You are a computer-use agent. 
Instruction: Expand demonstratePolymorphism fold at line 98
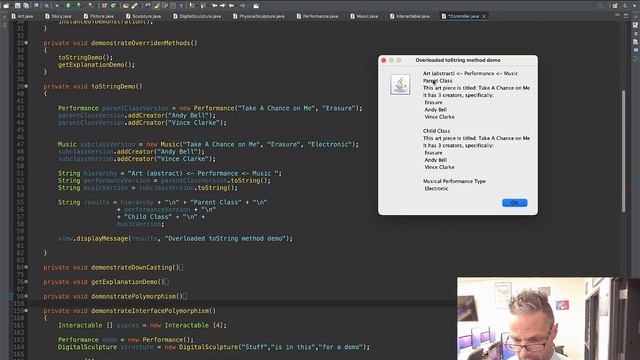pos(27,296)
